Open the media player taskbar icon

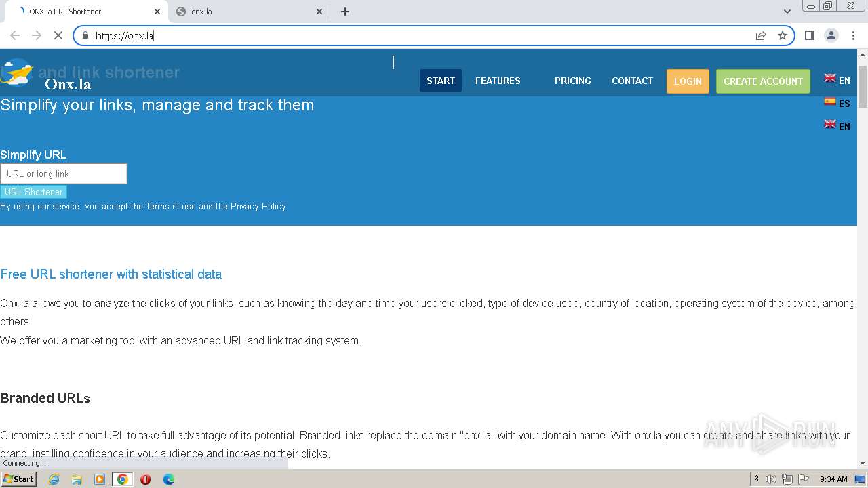point(100,479)
